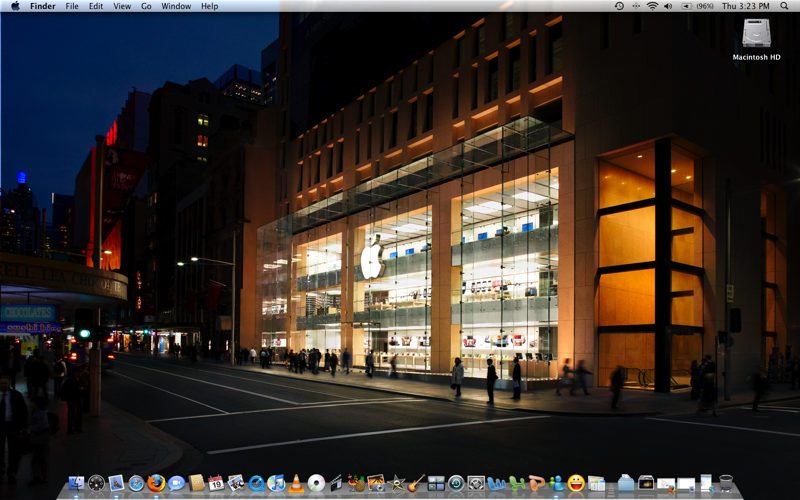Click the menu extra between Time Machine and Wi-Fi
Image resolution: width=800 pixels, height=500 pixels.
(x=636, y=6)
